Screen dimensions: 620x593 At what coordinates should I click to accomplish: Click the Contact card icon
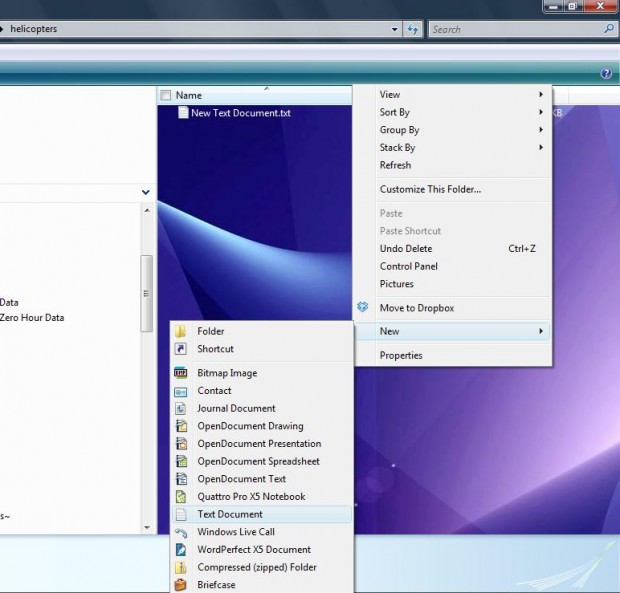point(181,391)
